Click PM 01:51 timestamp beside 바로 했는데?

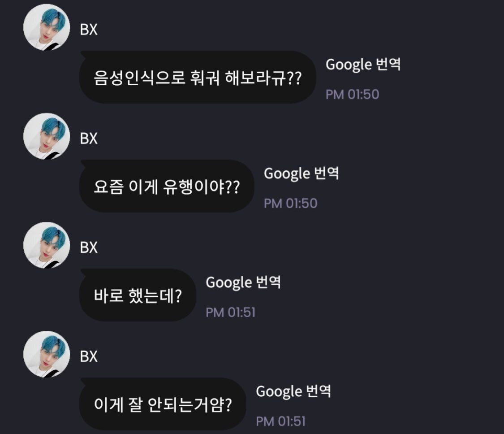(x=230, y=312)
